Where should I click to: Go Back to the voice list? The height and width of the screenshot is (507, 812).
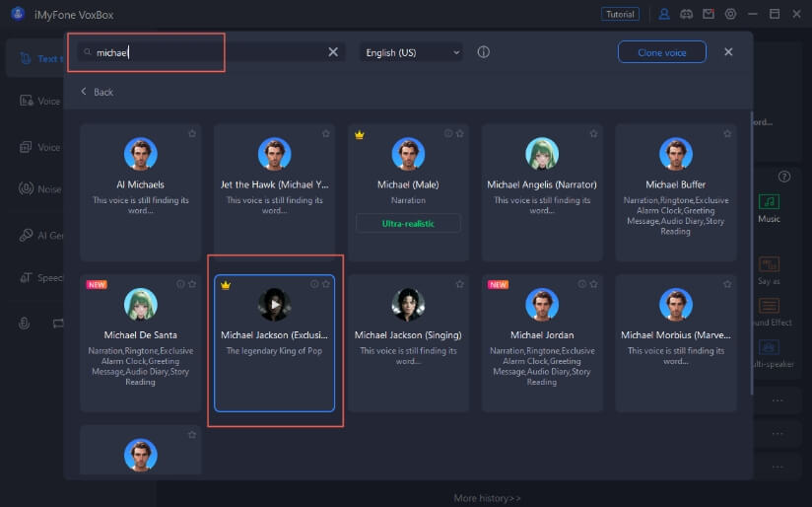pyautogui.click(x=97, y=92)
